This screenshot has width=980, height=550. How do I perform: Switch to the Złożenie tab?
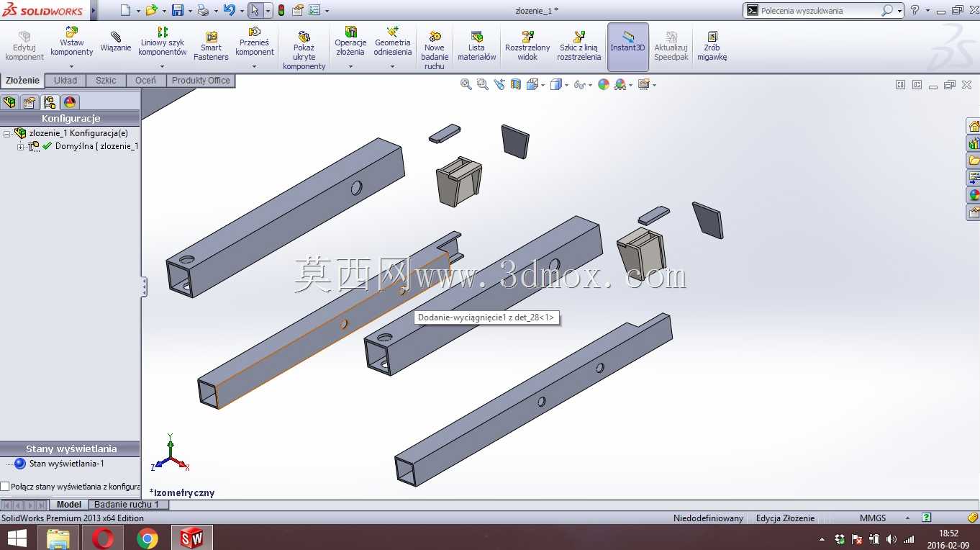click(23, 81)
